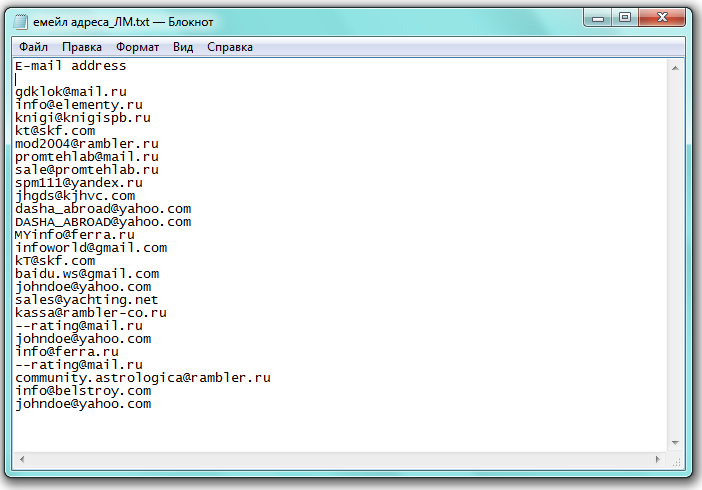Click the window resize grip corner

pyautogui.click(x=676, y=461)
